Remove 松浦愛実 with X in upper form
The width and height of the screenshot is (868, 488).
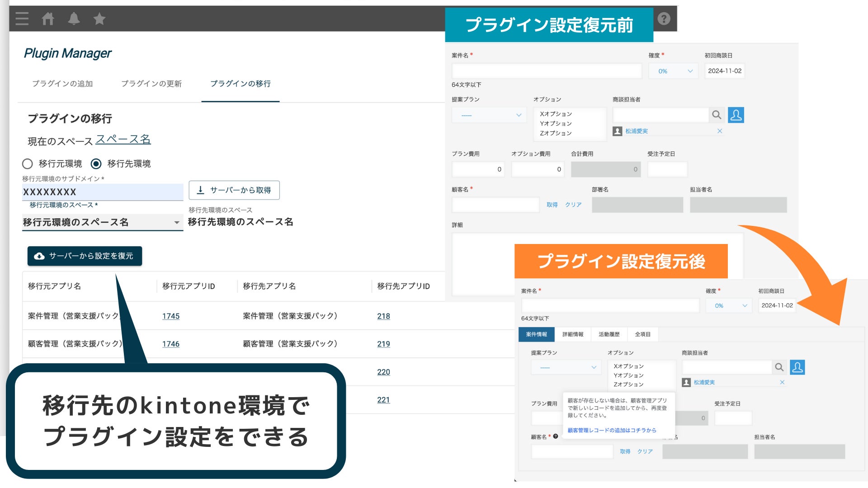[x=720, y=131]
